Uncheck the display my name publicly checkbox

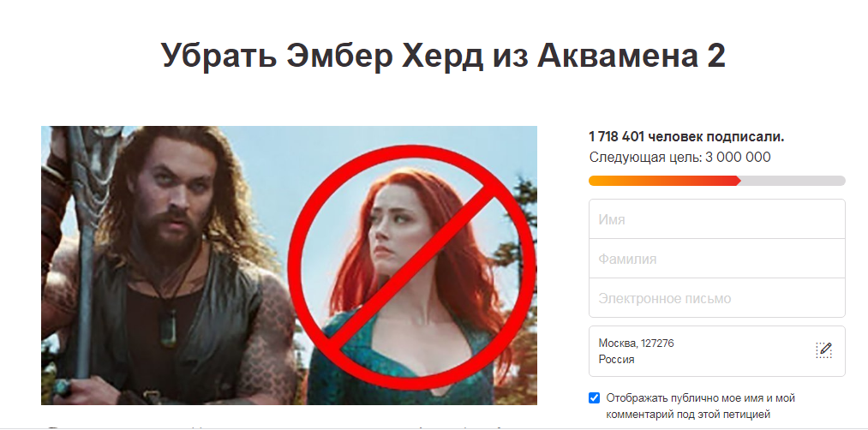coord(594,398)
